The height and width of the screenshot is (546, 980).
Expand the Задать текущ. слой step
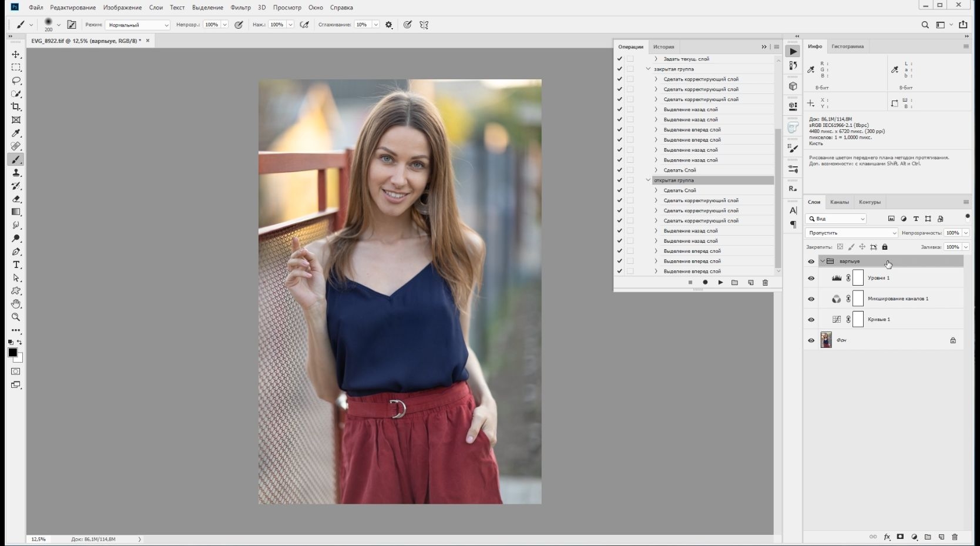656,59
